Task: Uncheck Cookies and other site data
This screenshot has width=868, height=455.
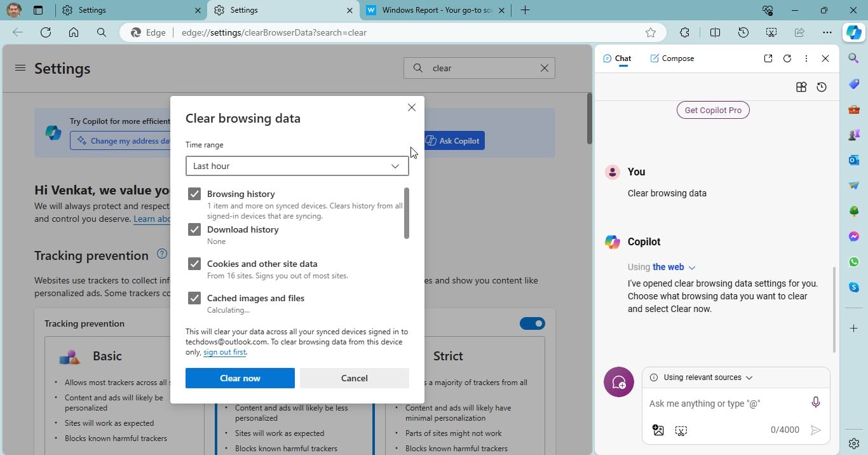Action: click(x=194, y=264)
